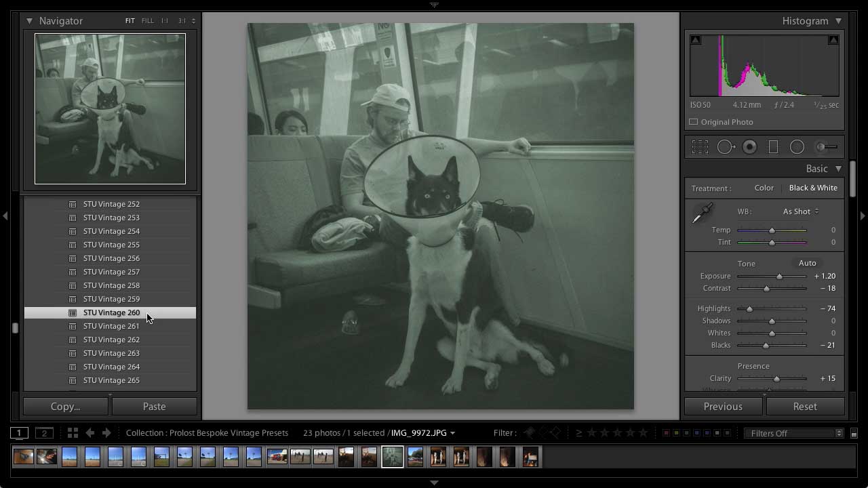
Task: Click the Contrast slider handle
Action: point(767,289)
